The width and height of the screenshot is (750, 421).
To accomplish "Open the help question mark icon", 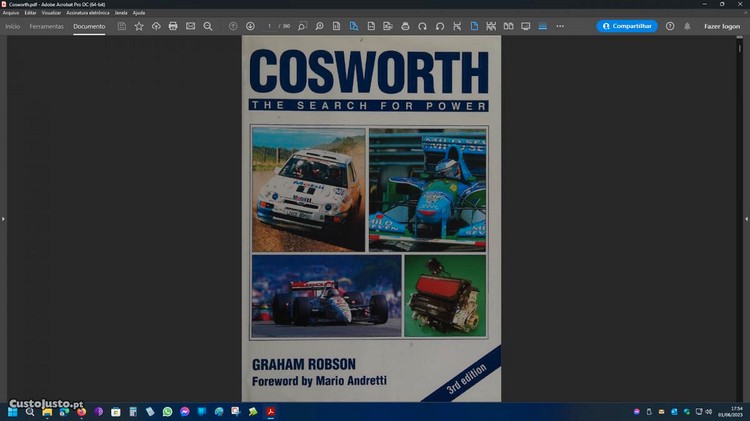I will click(x=670, y=26).
